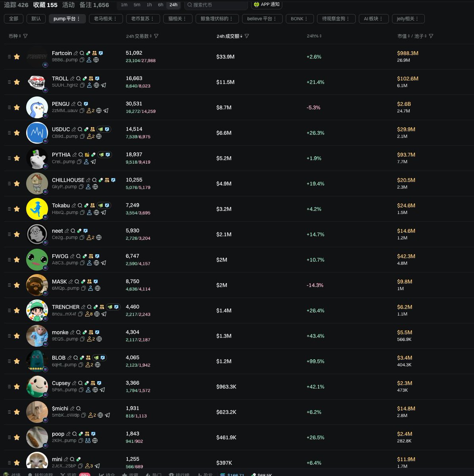Sort by the 24h% column

coord(314,36)
